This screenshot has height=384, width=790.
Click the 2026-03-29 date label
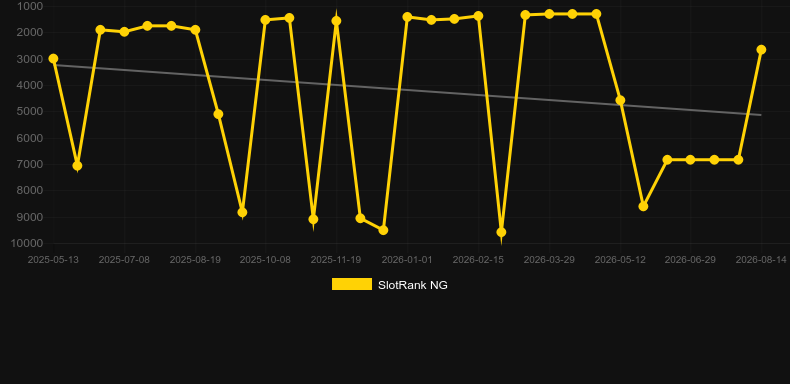pos(549,260)
